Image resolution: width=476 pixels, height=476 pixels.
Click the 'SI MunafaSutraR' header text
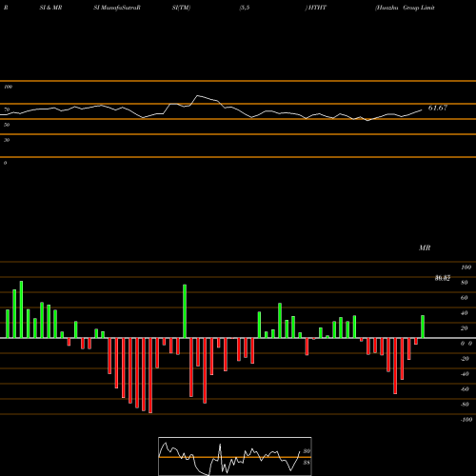pyautogui.click(x=117, y=8)
